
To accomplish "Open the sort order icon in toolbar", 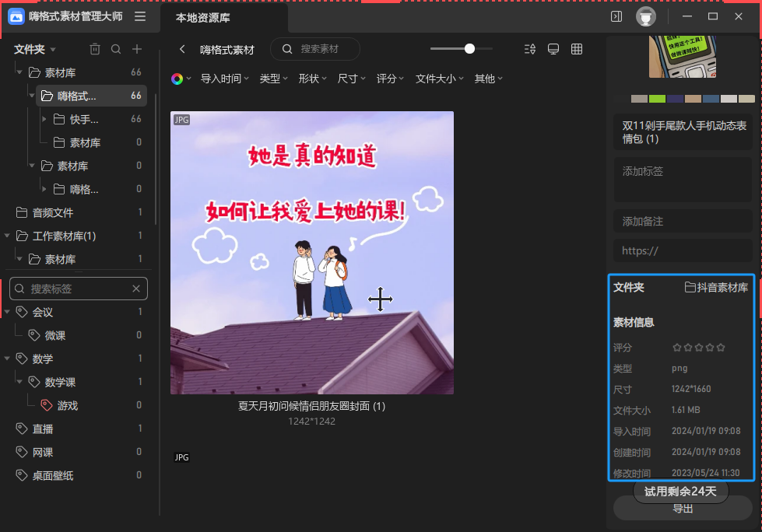I will point(530,49).
